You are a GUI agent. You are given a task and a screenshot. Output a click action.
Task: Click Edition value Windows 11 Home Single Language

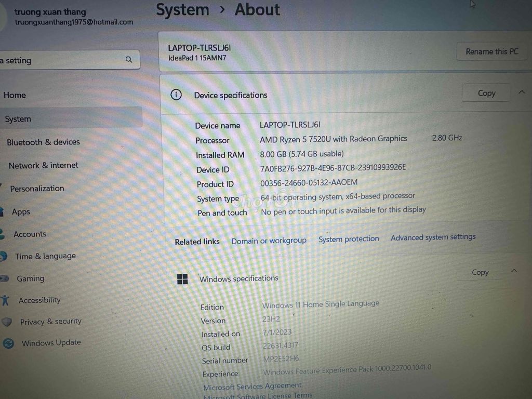coord(321,304)
